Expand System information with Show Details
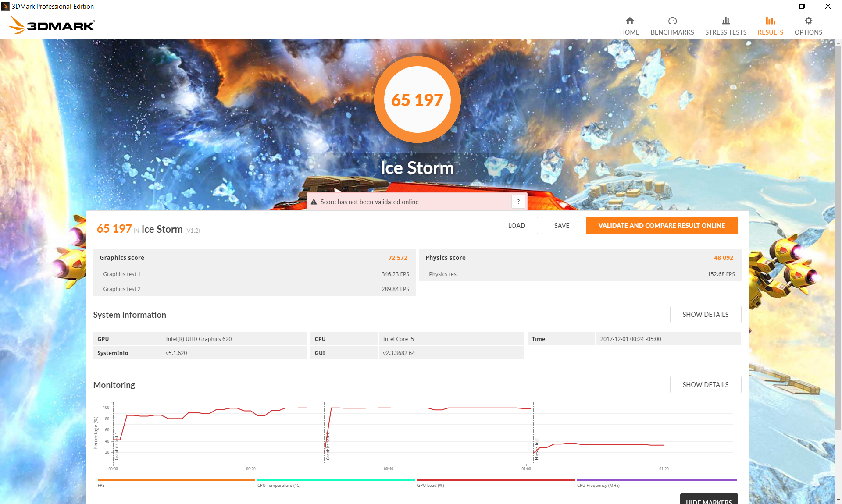 (x=705, y=315)
